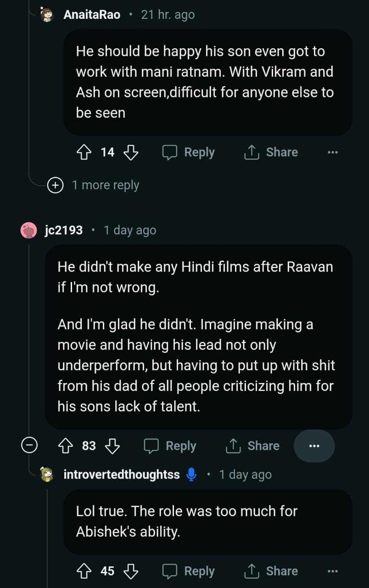The width and height of the screenshot is (369, 588).
Task: Upvote AnaitaRao's comment
Action: (x=84, y=152)
